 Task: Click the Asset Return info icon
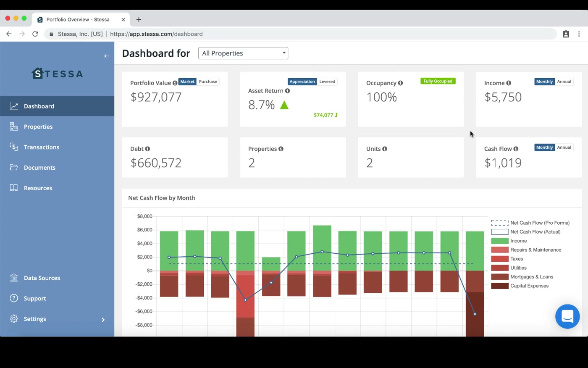click(x=287, y=91)
